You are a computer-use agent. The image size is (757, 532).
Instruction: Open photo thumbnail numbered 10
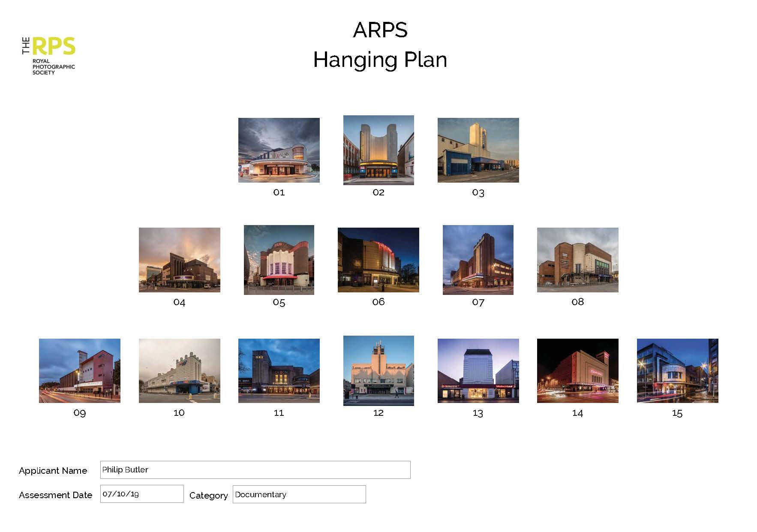point(179,370)
